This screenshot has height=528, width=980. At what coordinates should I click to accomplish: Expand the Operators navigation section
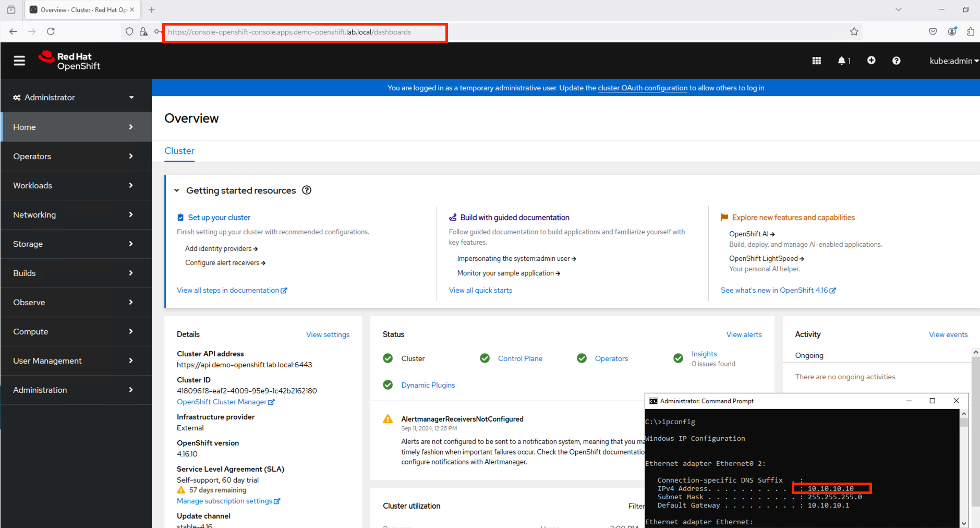76,156
